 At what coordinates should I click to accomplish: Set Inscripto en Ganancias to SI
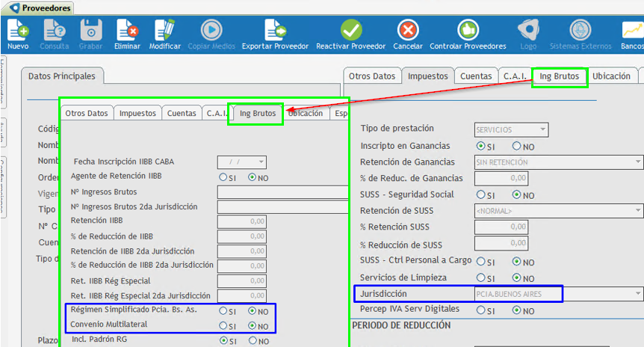click(x=480, y=146)
